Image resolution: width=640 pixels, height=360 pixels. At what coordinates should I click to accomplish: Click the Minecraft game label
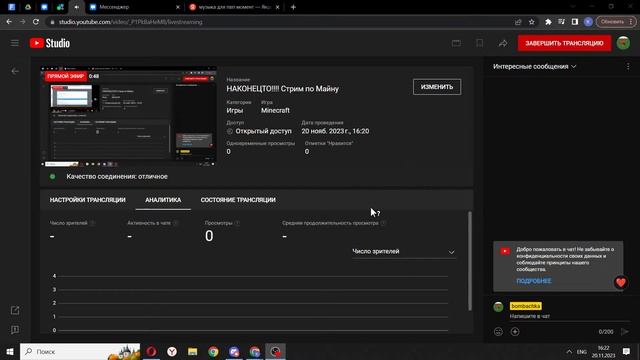275,110
